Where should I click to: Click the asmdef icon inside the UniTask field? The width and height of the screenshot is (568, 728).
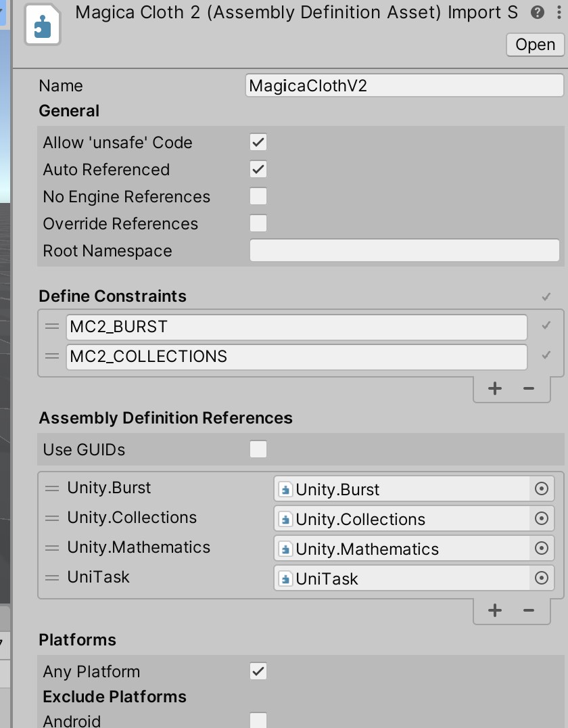[286, 578]
